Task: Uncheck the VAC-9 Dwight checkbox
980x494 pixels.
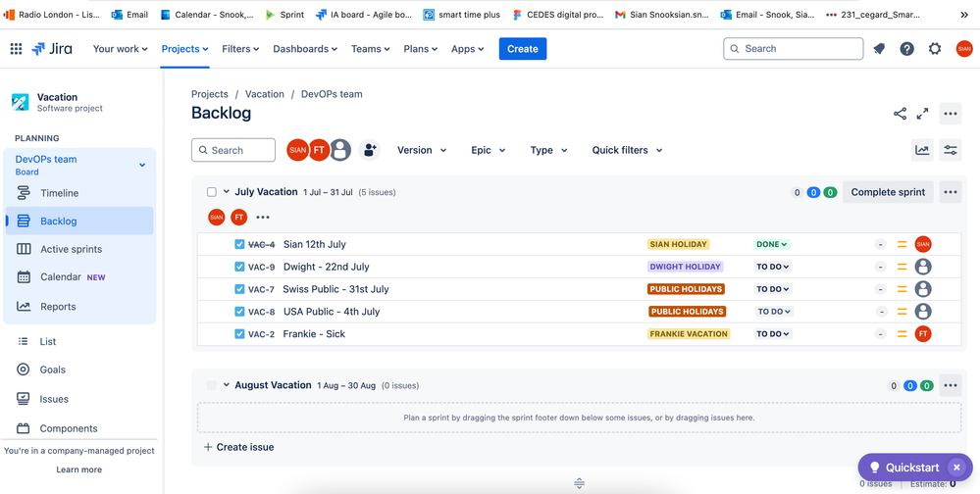Action: click(239, 267)
